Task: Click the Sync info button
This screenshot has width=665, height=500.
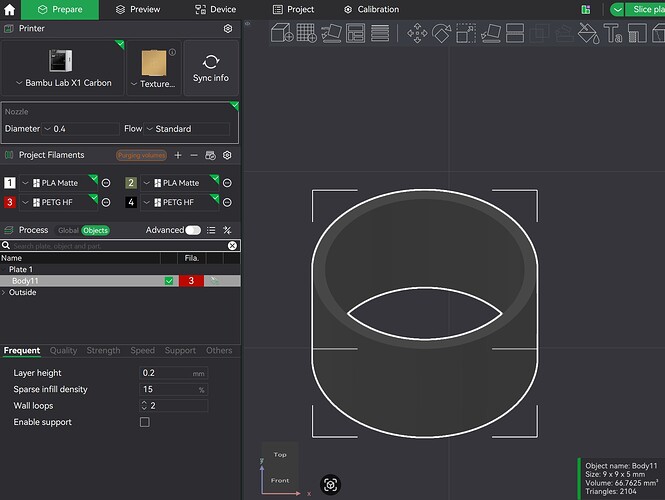Action: (x=211, y=68)
